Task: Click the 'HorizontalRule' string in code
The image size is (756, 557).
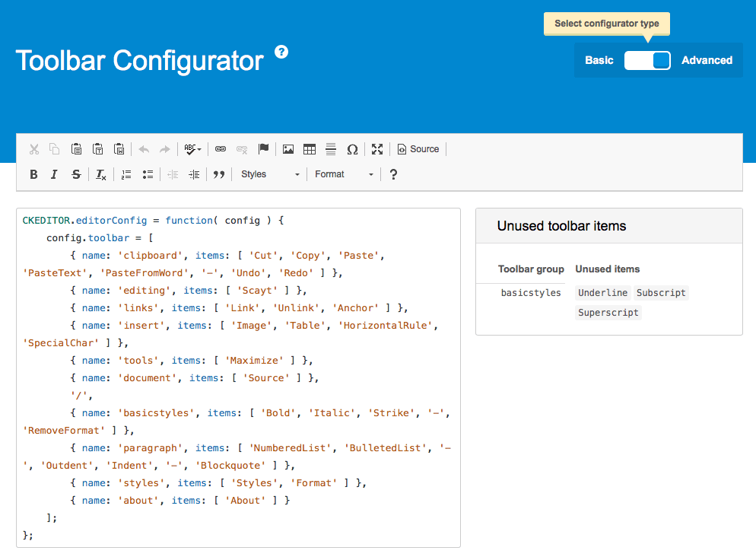Action: coord(386,326)
